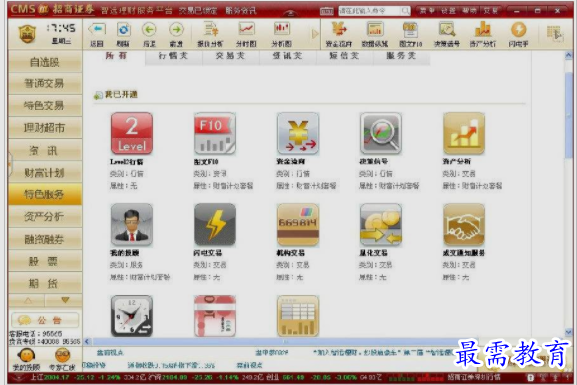This screenshot has height=385, width=577.
Task: Open 自选股 in the left sidebar
Action: (45, 62)
